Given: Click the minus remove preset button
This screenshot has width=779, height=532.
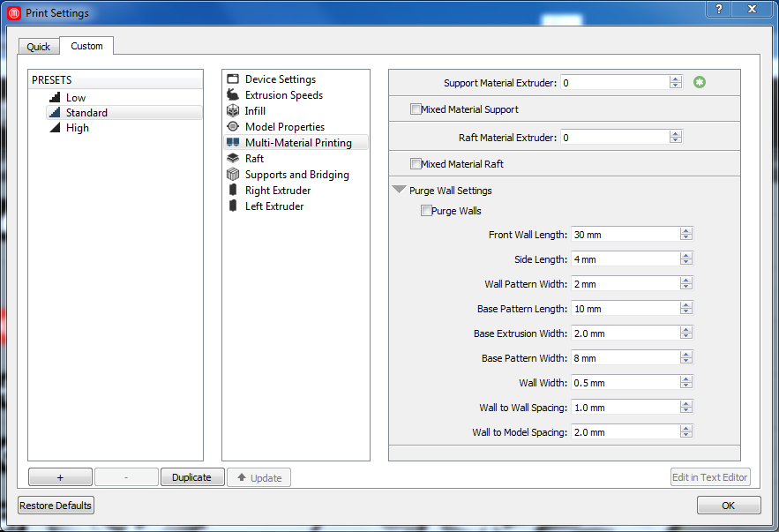Looking at the screenshot, I should pos(126,477).
